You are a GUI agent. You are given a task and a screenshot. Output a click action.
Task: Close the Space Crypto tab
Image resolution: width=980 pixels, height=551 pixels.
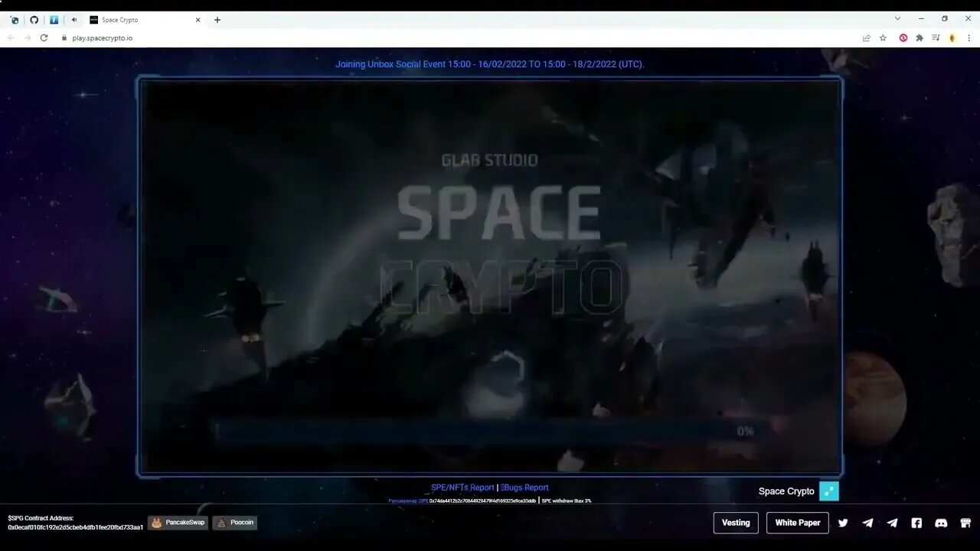tap(198, 20)
